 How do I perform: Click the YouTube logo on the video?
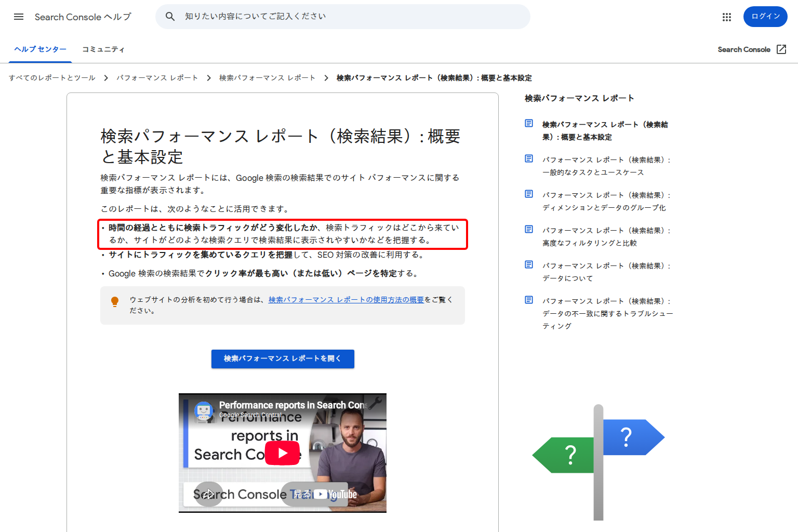tap(335, 494)
